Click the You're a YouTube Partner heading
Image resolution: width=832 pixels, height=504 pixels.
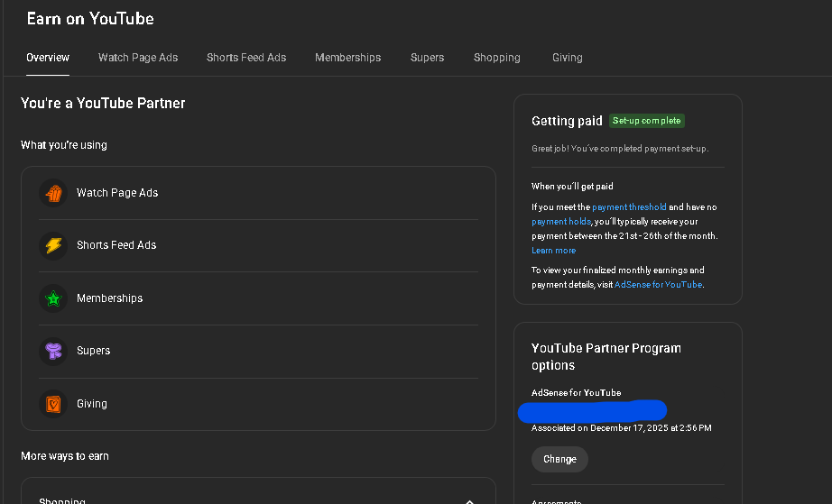pos(103,104)
